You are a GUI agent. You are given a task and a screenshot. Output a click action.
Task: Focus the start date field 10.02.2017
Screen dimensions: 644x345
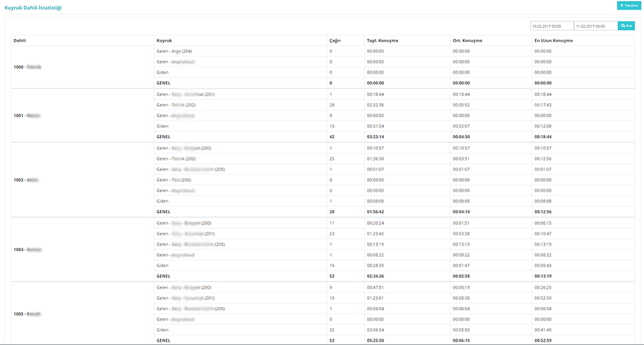click(551, 26)
